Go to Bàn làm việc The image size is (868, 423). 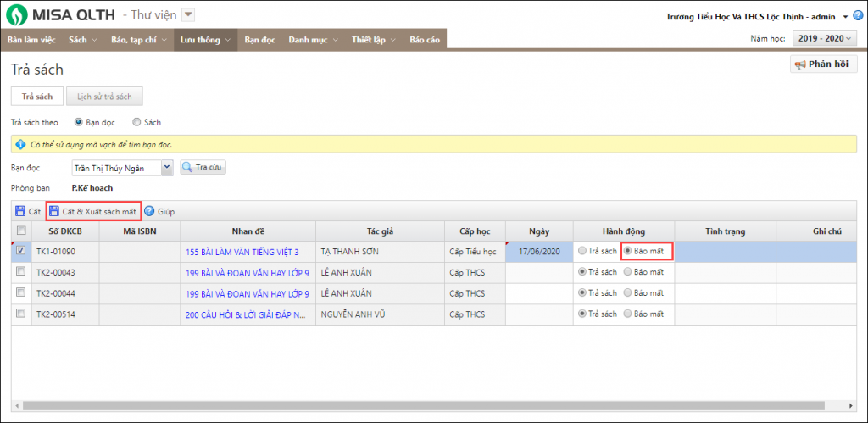click(x=31, y=40)
